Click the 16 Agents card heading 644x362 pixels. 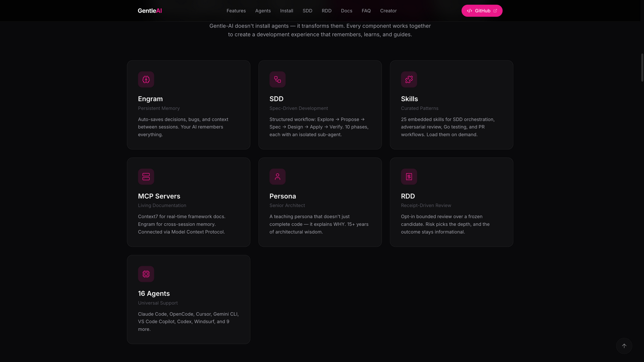pos(154,294)
